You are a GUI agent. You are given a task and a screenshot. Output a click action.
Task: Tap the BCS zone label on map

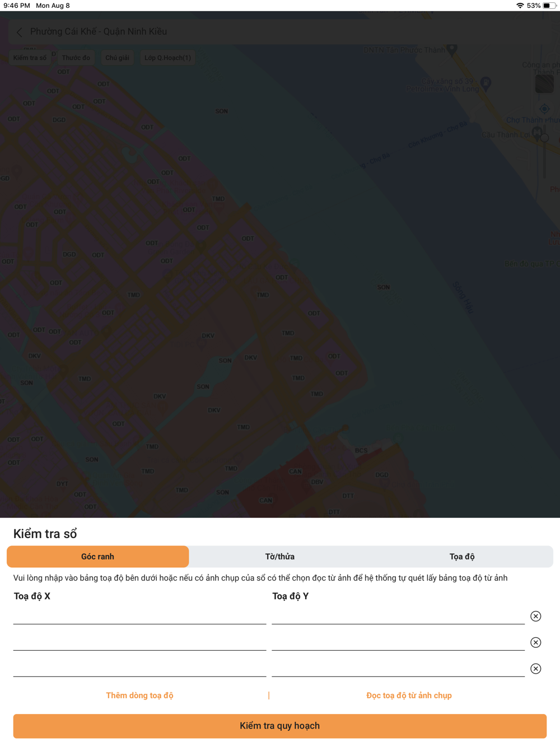point(361,450)
